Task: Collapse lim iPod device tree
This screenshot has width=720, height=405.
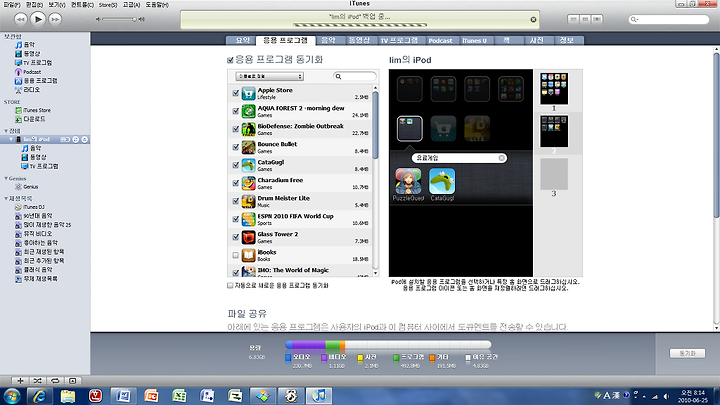Action: click(x=11, y=139)
